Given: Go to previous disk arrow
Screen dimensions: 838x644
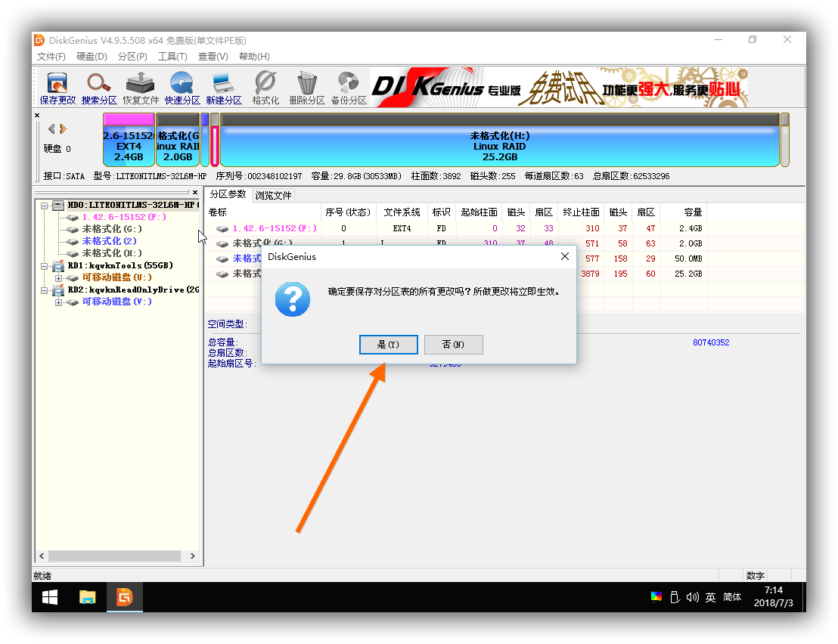Looking at the screenshot, I should [x=51, y=128].
